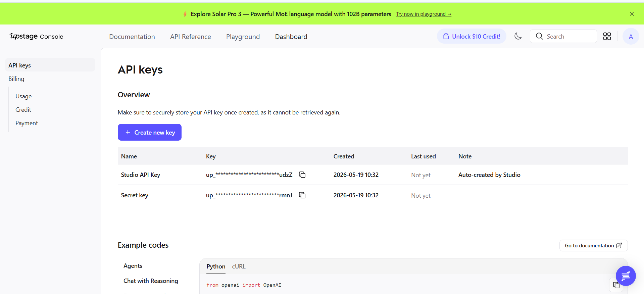Go to the Playground nav item
Image resolution: width=644 pixels, height=294 pixels.
pyautogui.click(x=243, y=37)
